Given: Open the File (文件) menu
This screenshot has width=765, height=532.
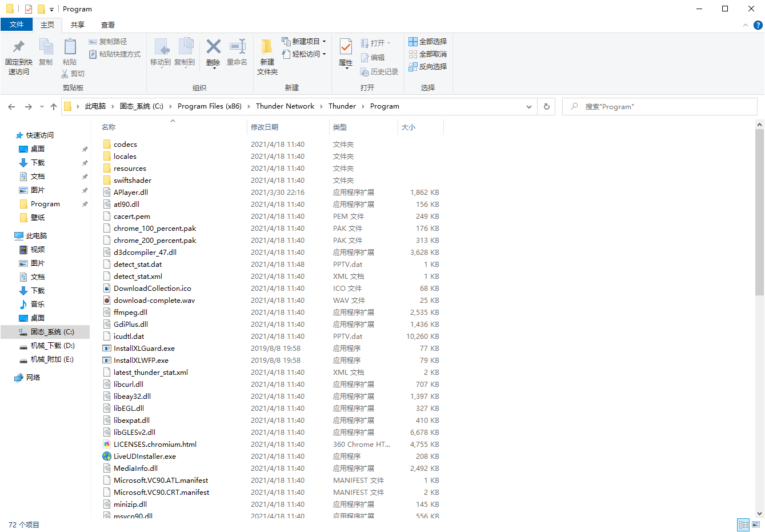Looking at the screenshot, I should [x=17, y=25].
